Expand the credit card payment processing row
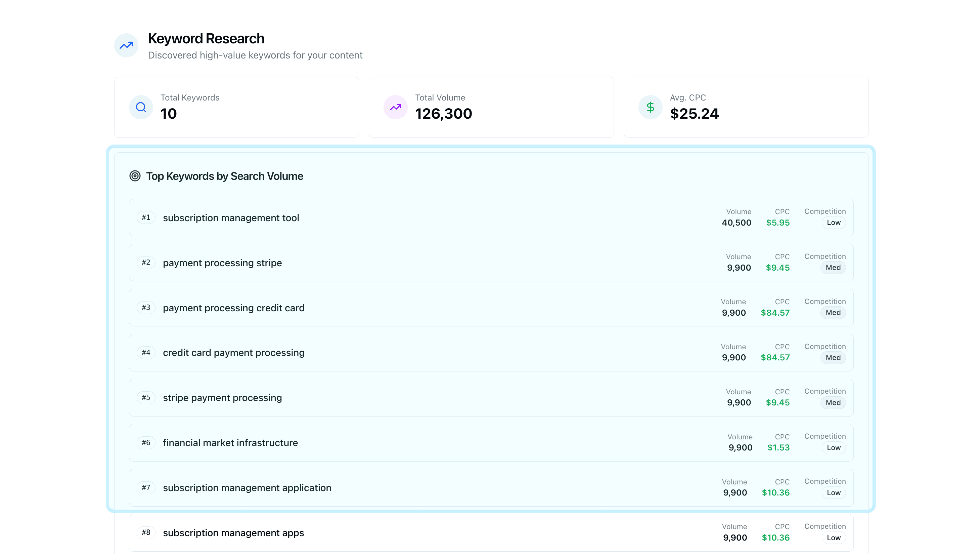The height and width of the screenshot is (554, 980). click(x=491, y=352)
